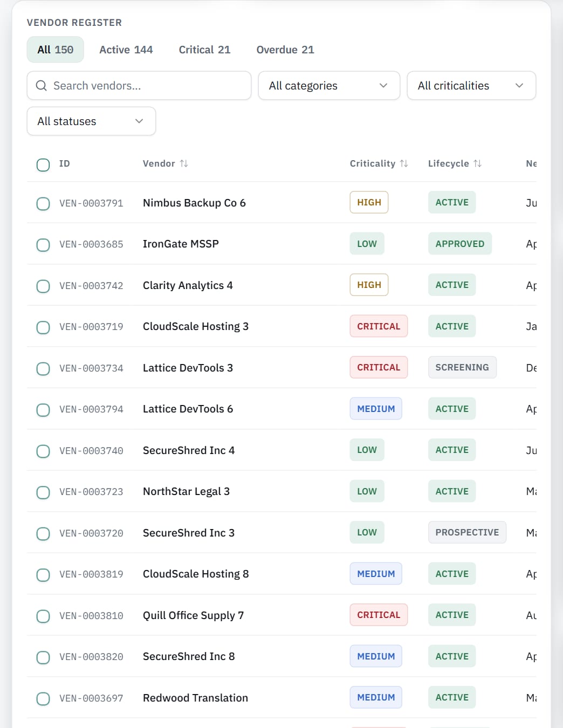The width and height of the screenshot is (563, 728).
Task: Click APPROVED lifecycle badge
Action: [460, 244]
